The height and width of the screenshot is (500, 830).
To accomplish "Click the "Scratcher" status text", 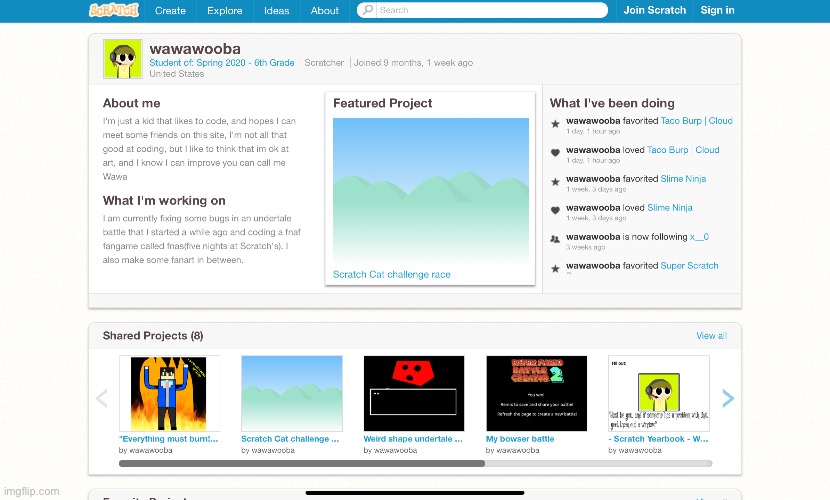I will point(324,62).
